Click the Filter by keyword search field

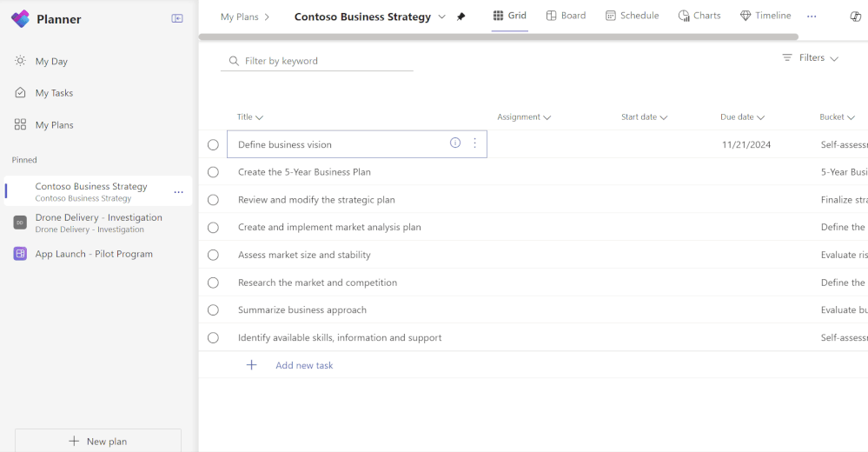317,61
